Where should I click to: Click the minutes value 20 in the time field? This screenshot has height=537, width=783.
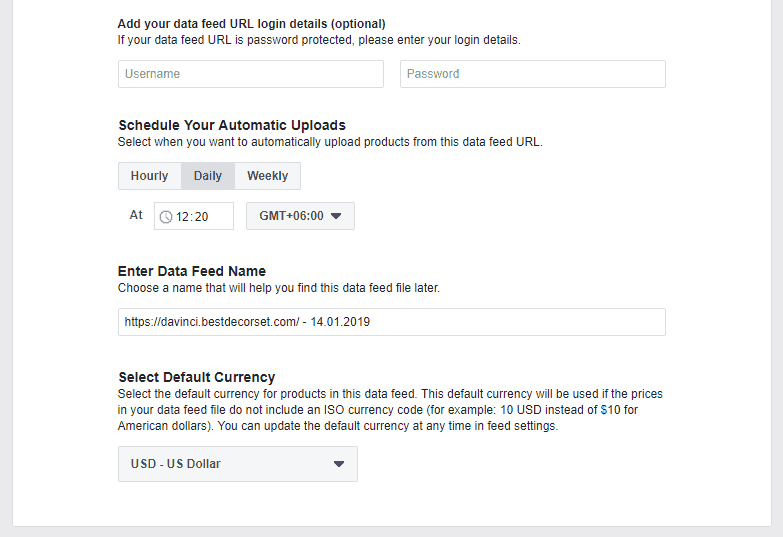point(201,216)
